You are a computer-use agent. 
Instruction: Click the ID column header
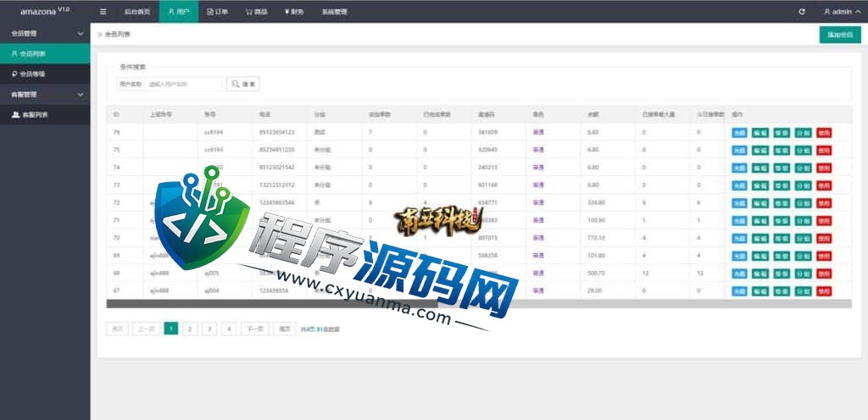(x=116, y=114)
